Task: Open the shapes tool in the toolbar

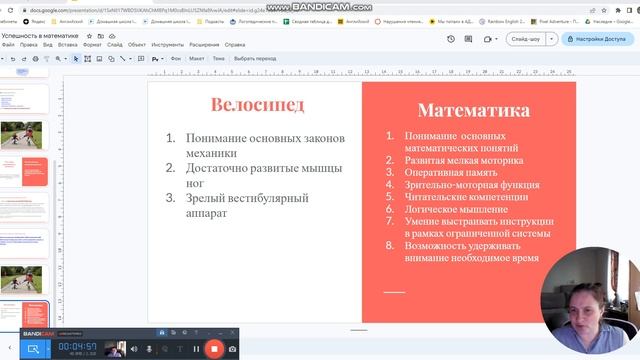Action: point(111,59)
